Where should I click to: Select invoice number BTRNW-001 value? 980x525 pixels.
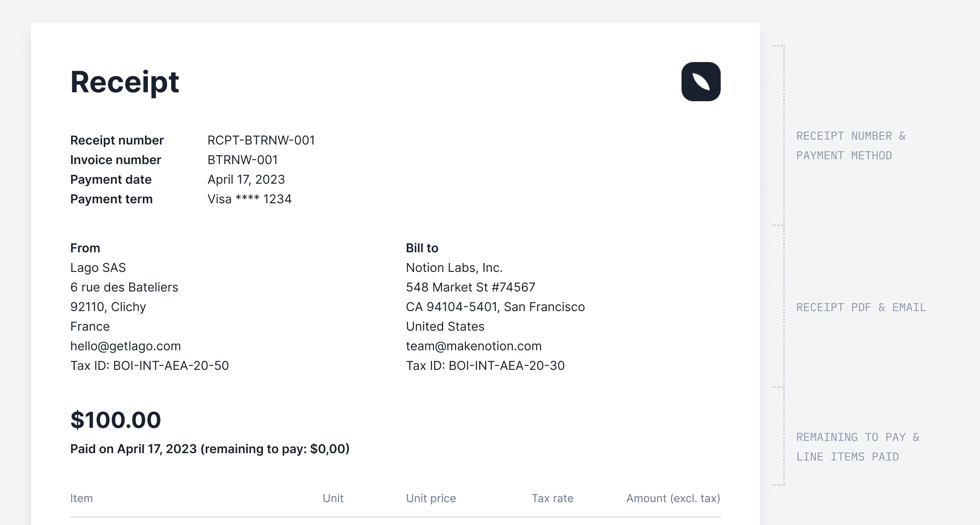click(243, 160)
